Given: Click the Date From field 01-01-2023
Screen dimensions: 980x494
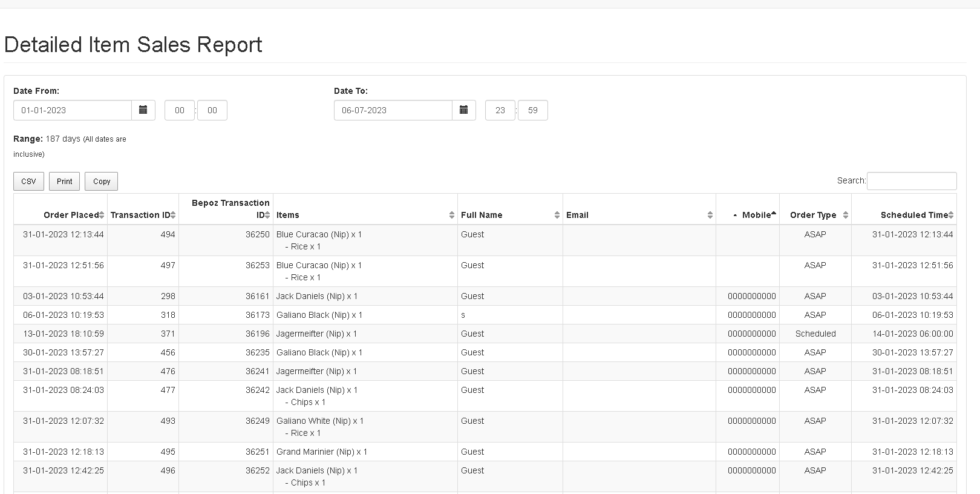Looking at the screenshot, I should [73, 110].
